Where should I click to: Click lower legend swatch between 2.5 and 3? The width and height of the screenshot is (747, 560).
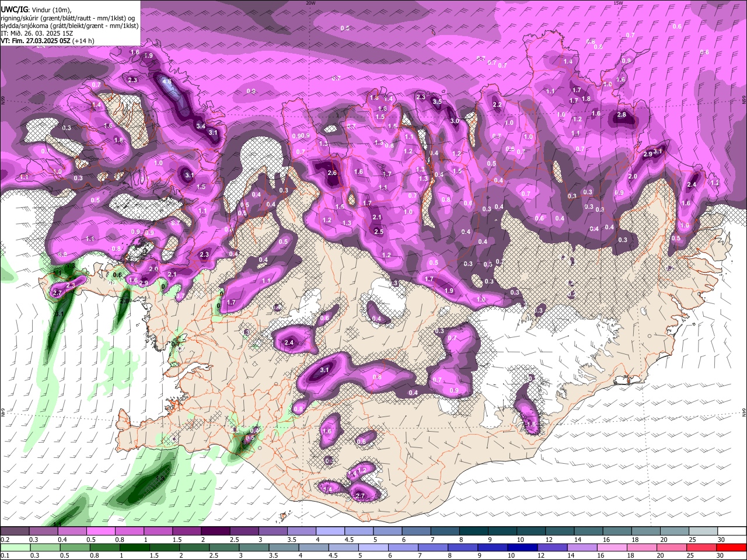(224, 548)
